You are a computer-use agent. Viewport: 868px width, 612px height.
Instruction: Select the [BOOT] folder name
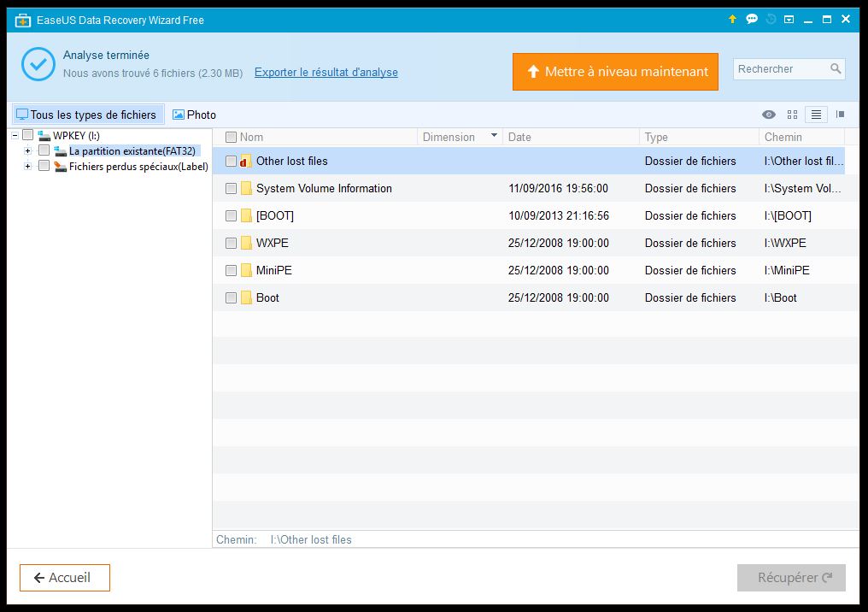[x=274, y=215]
